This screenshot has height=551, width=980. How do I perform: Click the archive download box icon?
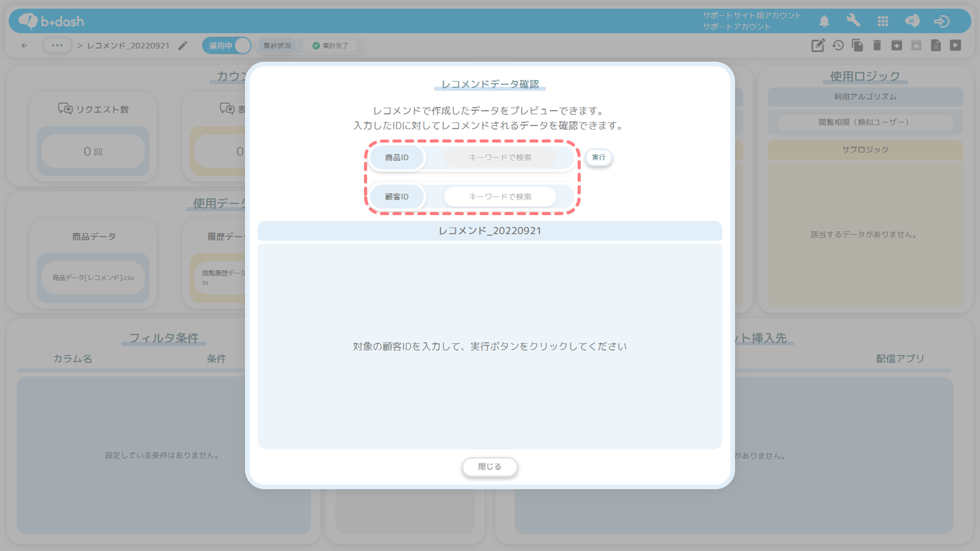(x=897, y=46)
